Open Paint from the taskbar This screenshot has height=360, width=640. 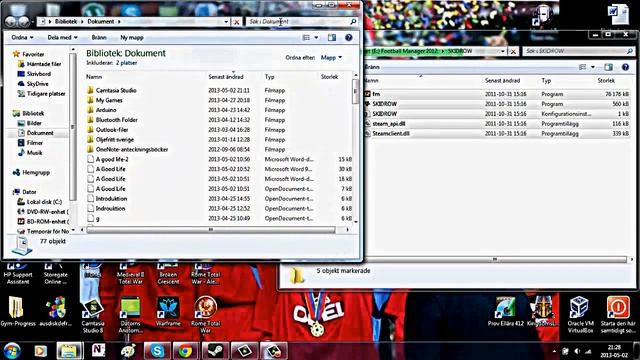[128, 351]
